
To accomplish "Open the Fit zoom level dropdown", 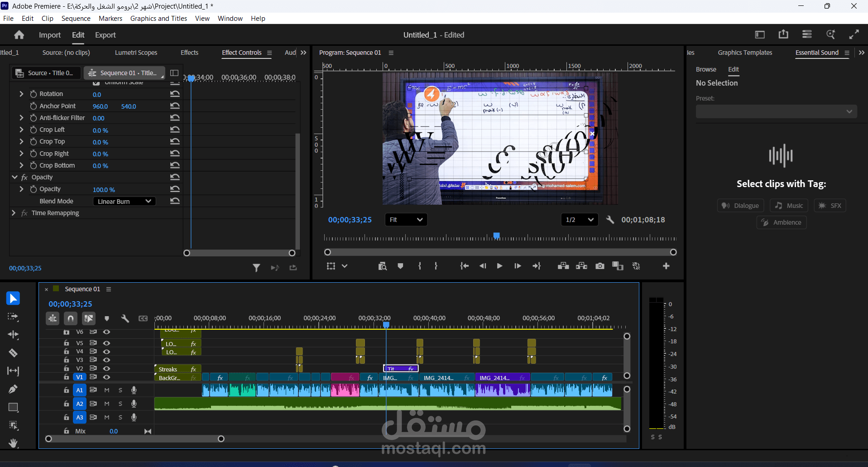I will (x=406, y=220).
